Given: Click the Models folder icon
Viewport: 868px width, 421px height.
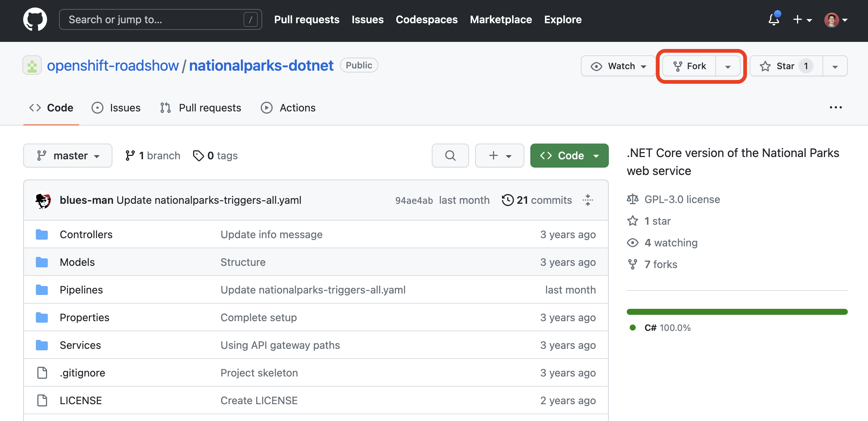Looking at the screenshot, I should 42,262.
